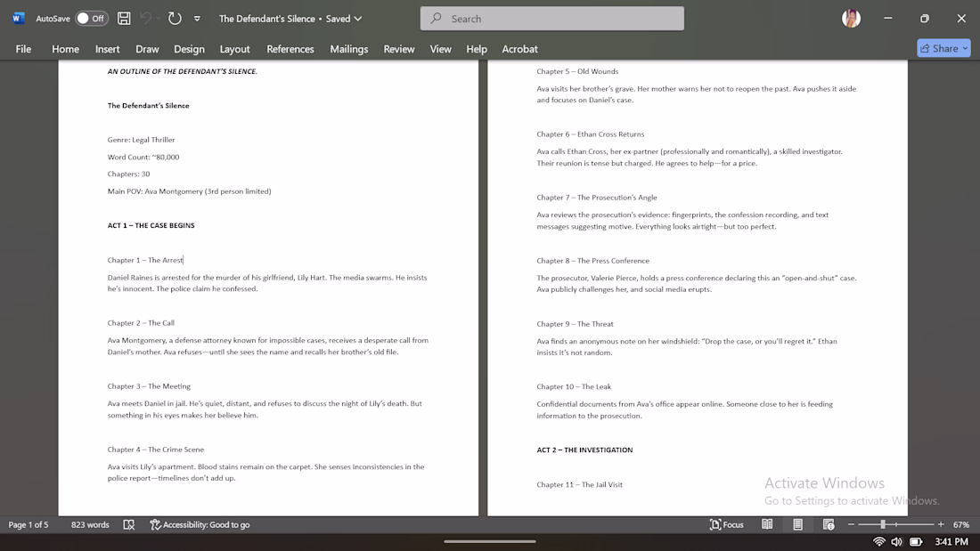
Task: Open the View tab
Action: point(440,49)
